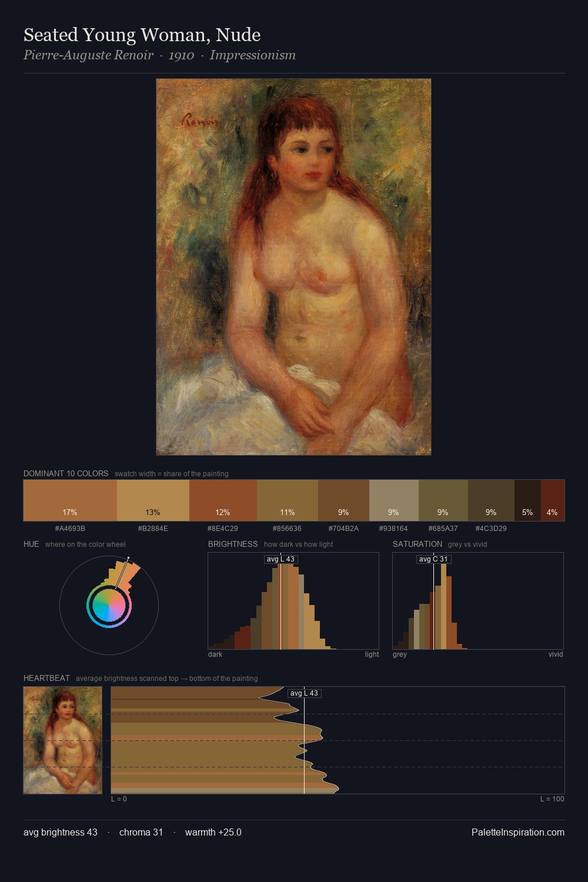Open the main Renoir painting image
The width and height of the screenshot is (588, 882).
[x=293, y=267]
